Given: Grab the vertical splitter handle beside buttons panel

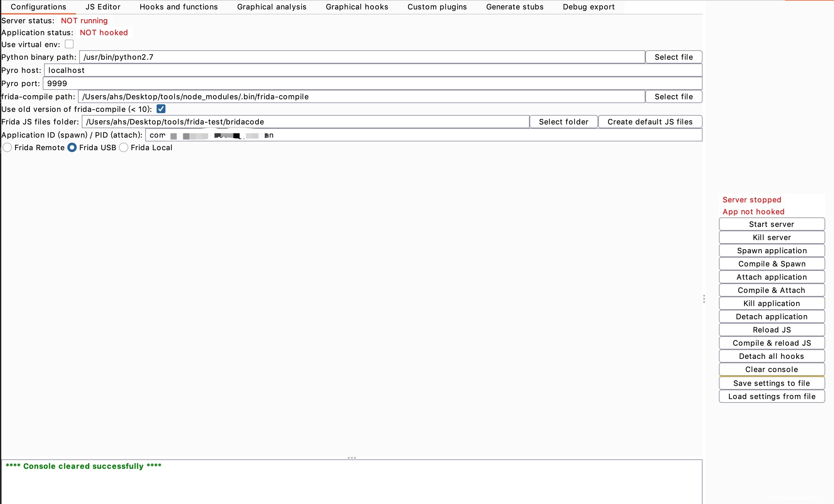Looking at the screenshot, I should tap(704, 299).
